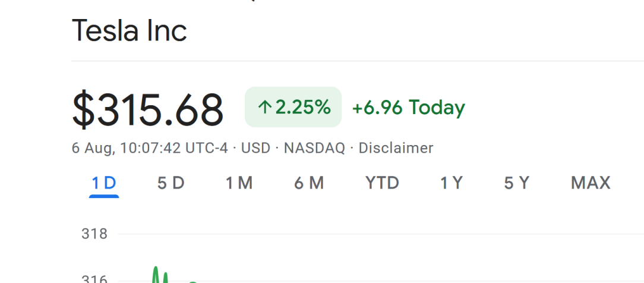Image resolution: width=644 pixels, height=283 pixels.
Task: Select the YTD range tab
Action: pyautogui.click(x=383, y=183)
